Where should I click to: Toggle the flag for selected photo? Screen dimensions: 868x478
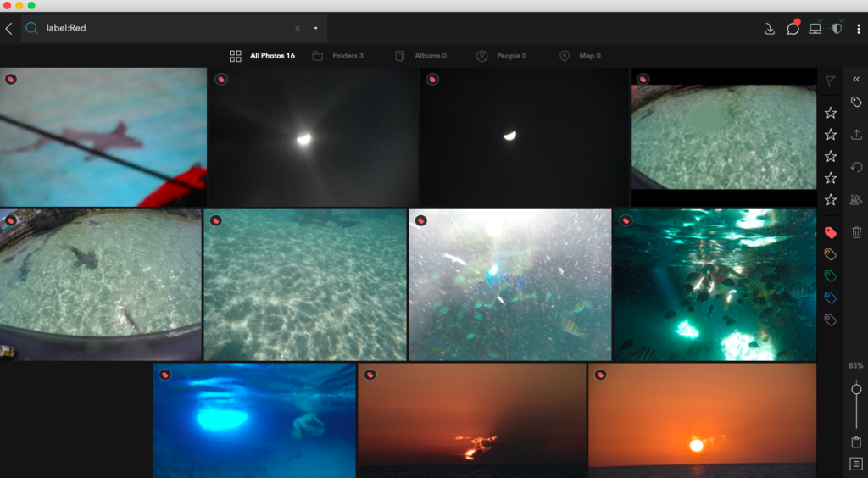(x=831, y=81)
